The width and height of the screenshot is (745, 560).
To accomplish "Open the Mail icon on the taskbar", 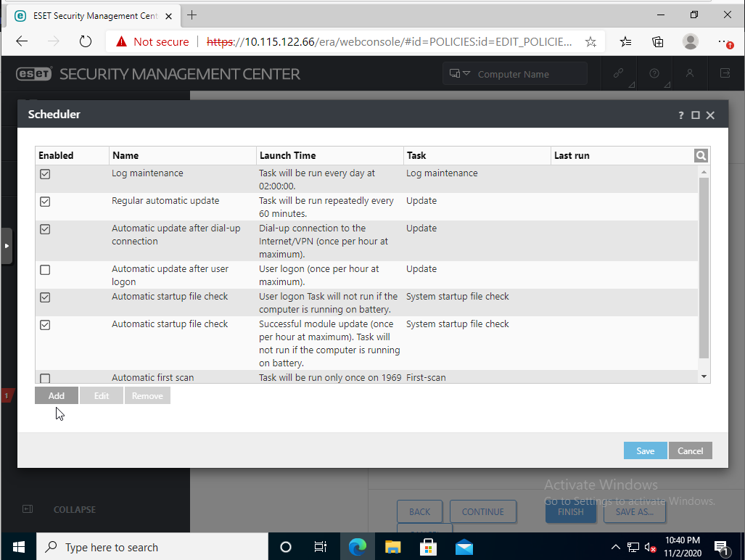I will (x=464, y=546).
